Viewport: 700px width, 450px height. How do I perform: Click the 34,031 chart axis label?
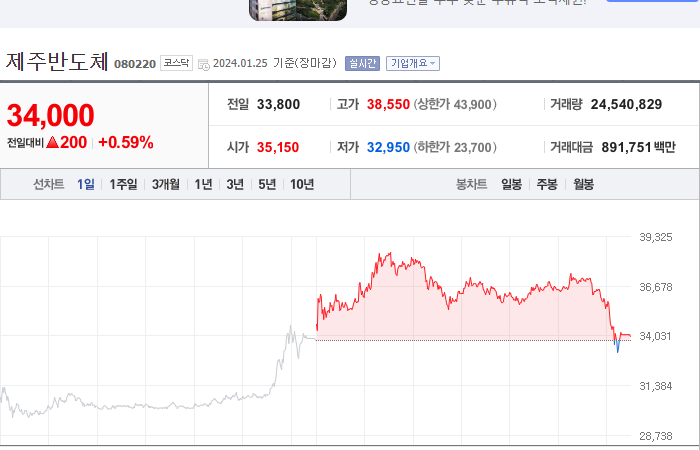click(x=655, y=336)
